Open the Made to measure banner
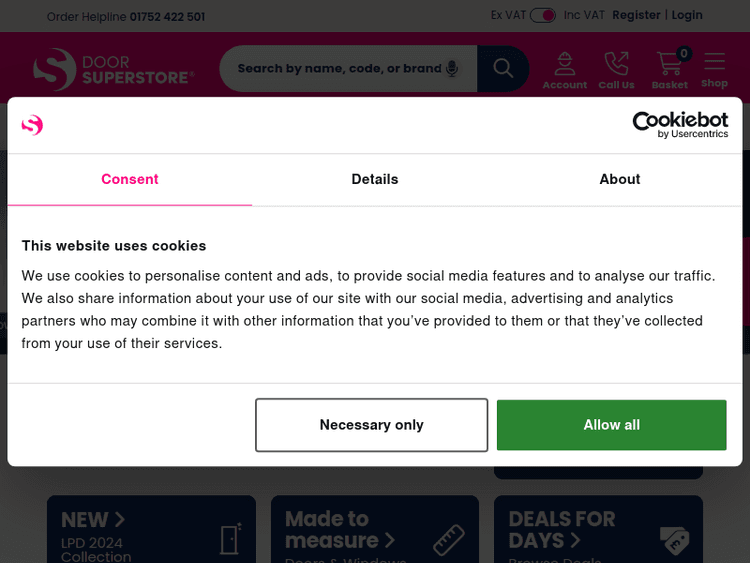The image size is (750, 563). [375, 531]
